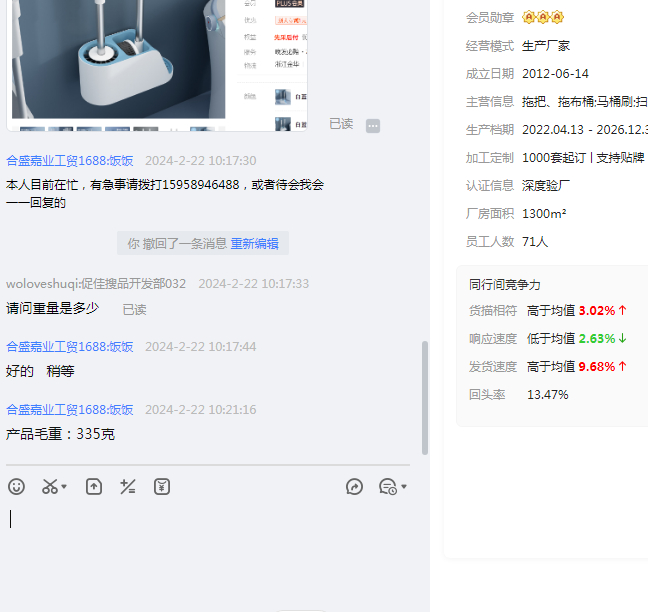The height and width of the screenshot is (612, 648).
Task: Click the 同行间竞争力 heading
Action: click(505, 284)
